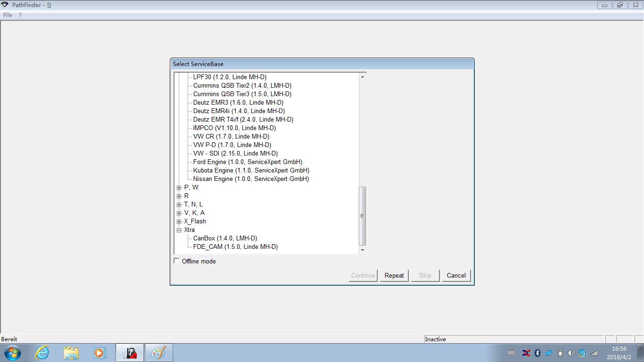Open Windows Media Player taskbar icon
This screenshot has height=362, width=644.
click(99, 353)
